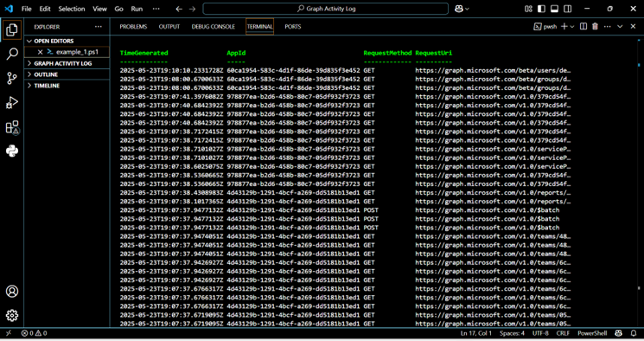Click the RequestMethod column header
The height and width of the screenshot is (341, 644).
click(387, 53)
